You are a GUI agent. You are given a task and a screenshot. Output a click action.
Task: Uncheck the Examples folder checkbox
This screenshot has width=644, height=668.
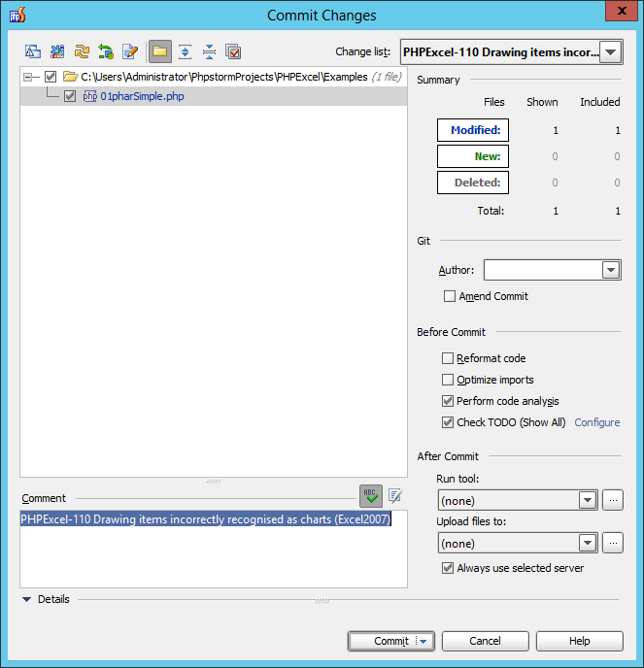[51, 77]
